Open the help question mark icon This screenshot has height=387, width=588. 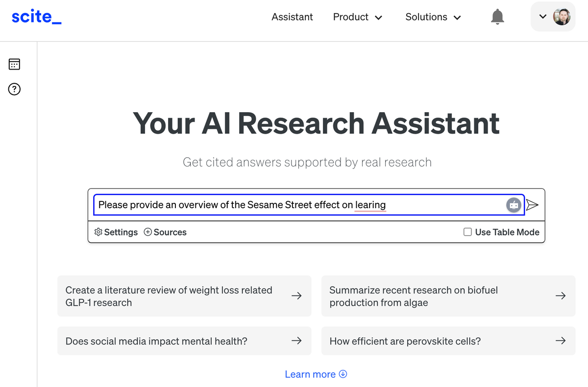14,89
